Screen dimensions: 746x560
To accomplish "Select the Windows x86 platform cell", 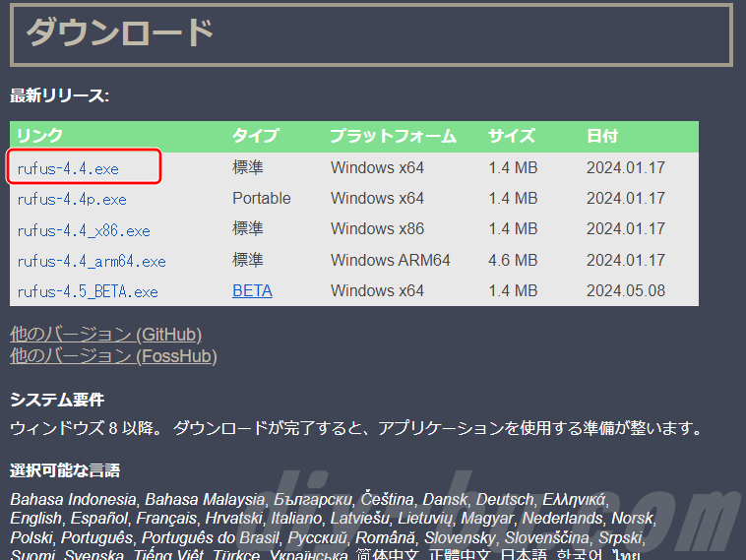I will (377, 229).
